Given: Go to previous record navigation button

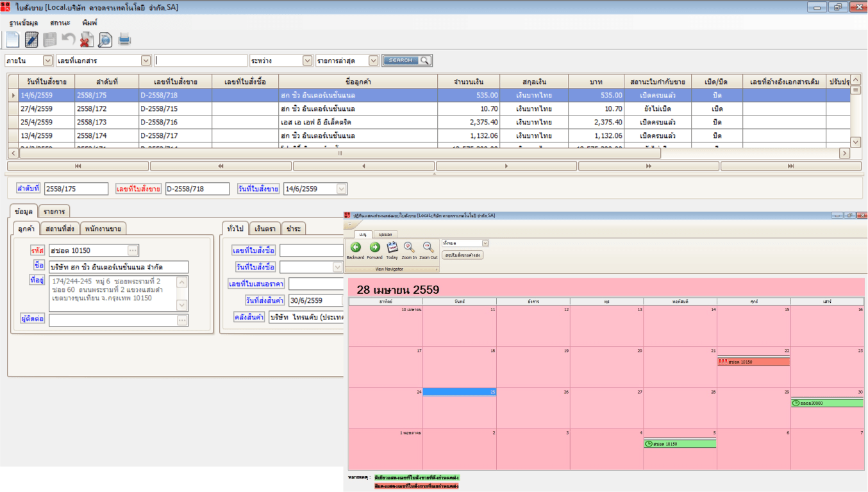Looking at the screenshot, I should tap(363, 166).
